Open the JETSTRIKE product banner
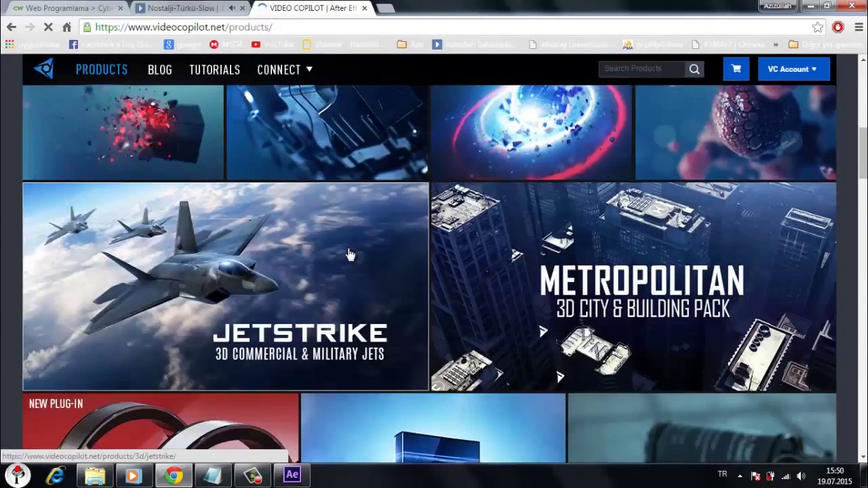 click(226, 287)
